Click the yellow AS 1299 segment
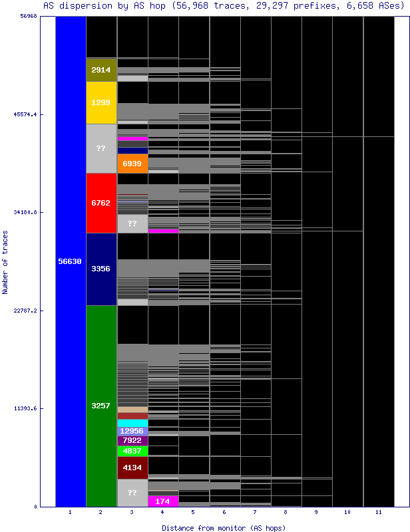The width and height of the screenshot is (410, 532). click(x=101, y=102)
